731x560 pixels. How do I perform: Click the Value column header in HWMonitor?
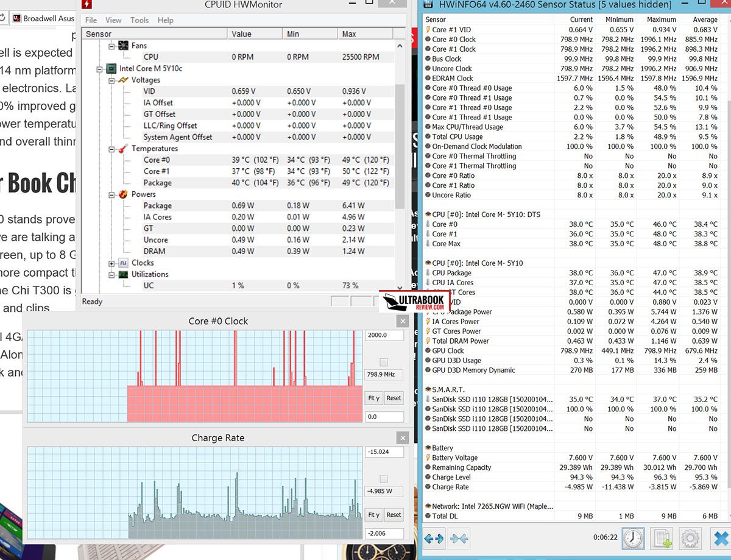click(255, 34)
